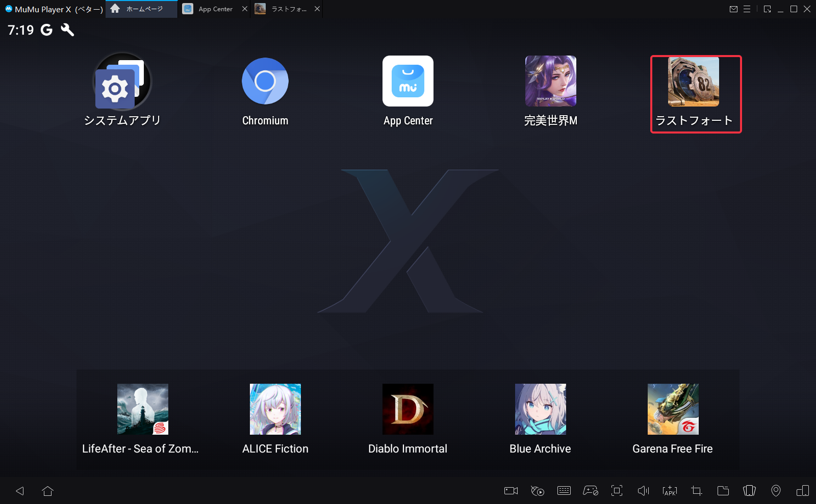Image resolution: width=816 pixels, height=504 pixels.
Task: Click the window pin-on-top icon
Action: [x=768, y=9]
